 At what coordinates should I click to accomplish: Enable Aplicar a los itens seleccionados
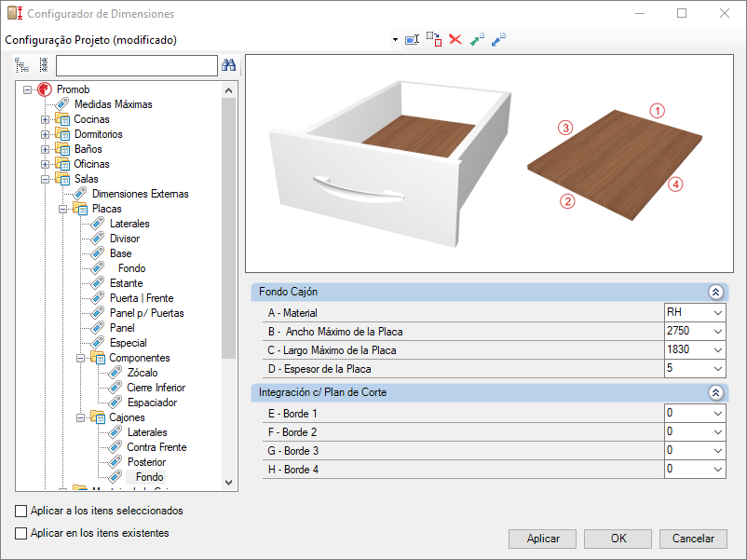(21, 511)
